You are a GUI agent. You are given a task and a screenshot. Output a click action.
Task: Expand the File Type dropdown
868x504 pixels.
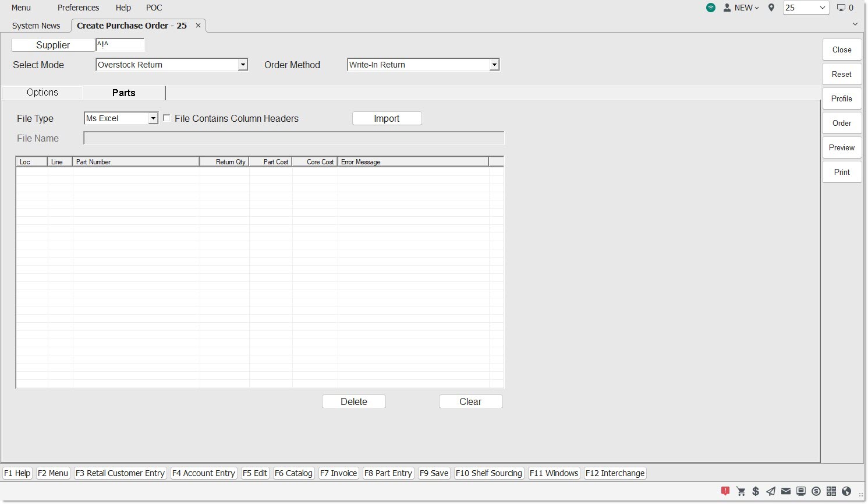pos(153,119)
